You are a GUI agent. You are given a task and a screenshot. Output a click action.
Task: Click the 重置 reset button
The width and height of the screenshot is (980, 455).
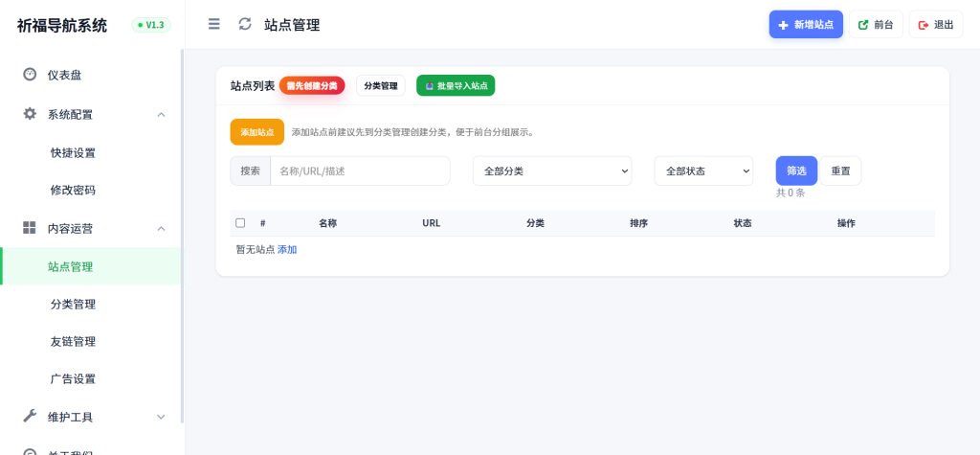pyautogui.click(x=840, y=171)
